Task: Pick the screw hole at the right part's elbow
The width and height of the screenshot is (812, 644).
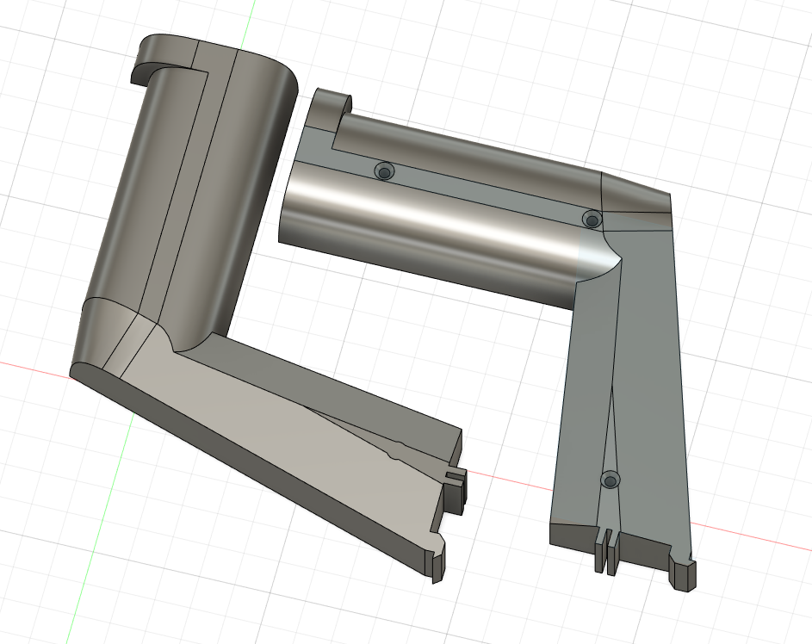Action: pos(592,220)
